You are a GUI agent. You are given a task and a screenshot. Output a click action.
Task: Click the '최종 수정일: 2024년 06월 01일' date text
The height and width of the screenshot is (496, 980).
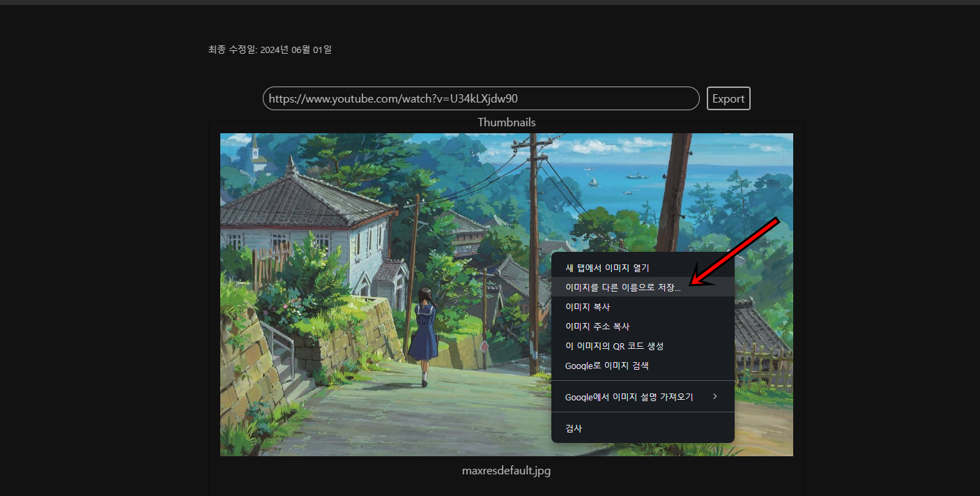(270, 50)
